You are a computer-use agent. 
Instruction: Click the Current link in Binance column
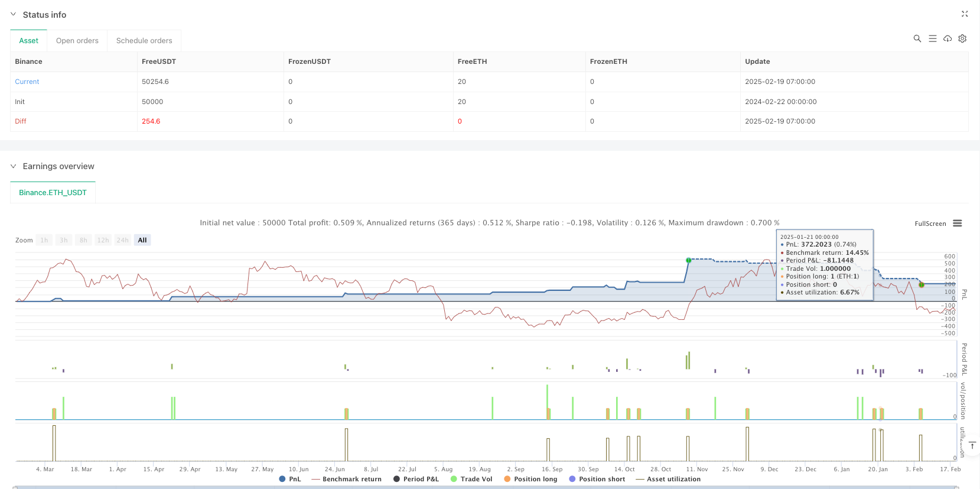(x=27, y=82)
